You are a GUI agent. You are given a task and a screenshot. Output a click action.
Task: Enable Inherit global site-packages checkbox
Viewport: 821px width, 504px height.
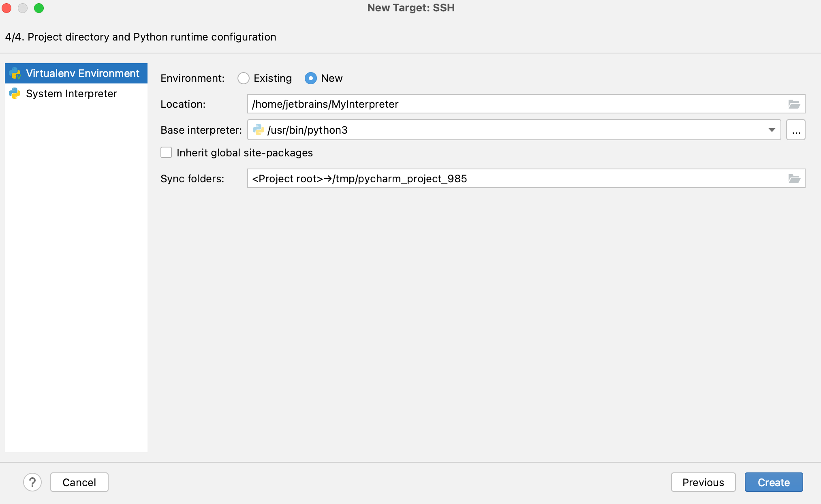point(167,153)
